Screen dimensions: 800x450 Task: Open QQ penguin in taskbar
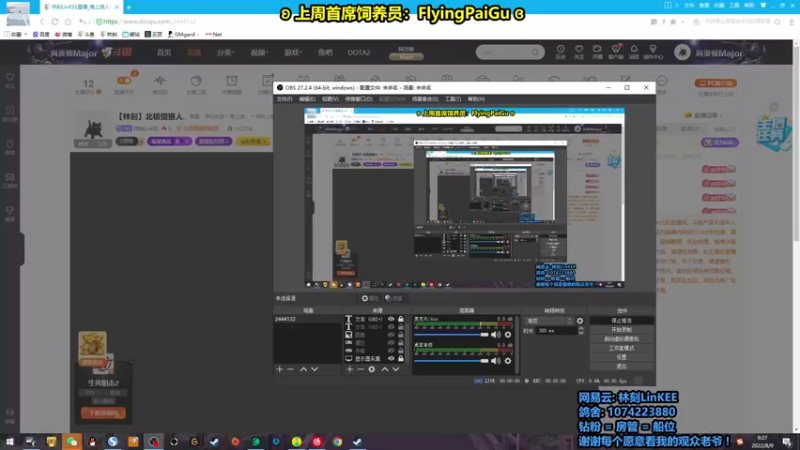click(x=92, y=441)
